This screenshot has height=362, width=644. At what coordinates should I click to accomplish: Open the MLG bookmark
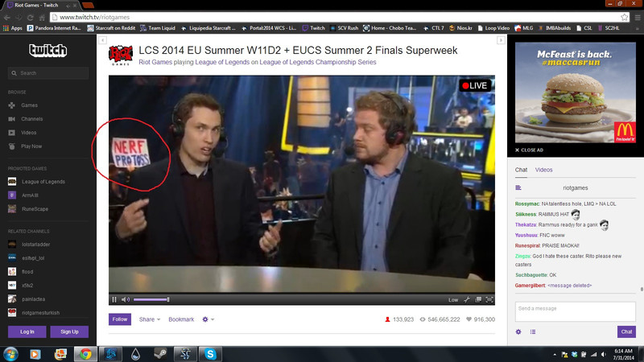coord(524,28)
